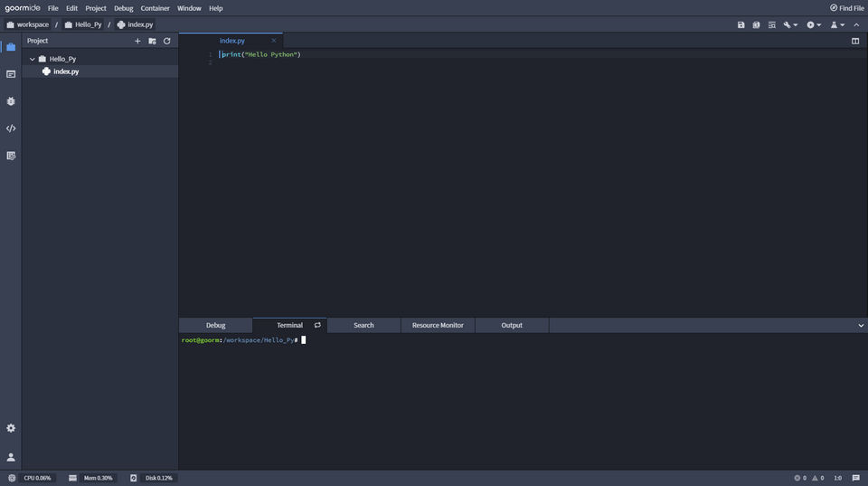Click the code formatting icon in toolbar
This screenshot has height=486, width=868.
pyautogui.click(x=771, y=25)
